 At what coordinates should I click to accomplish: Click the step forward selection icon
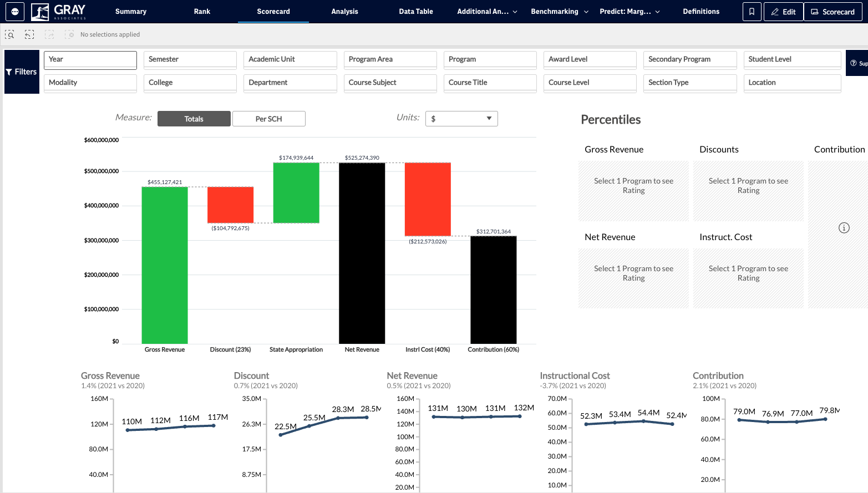click(x=49, y=34)
